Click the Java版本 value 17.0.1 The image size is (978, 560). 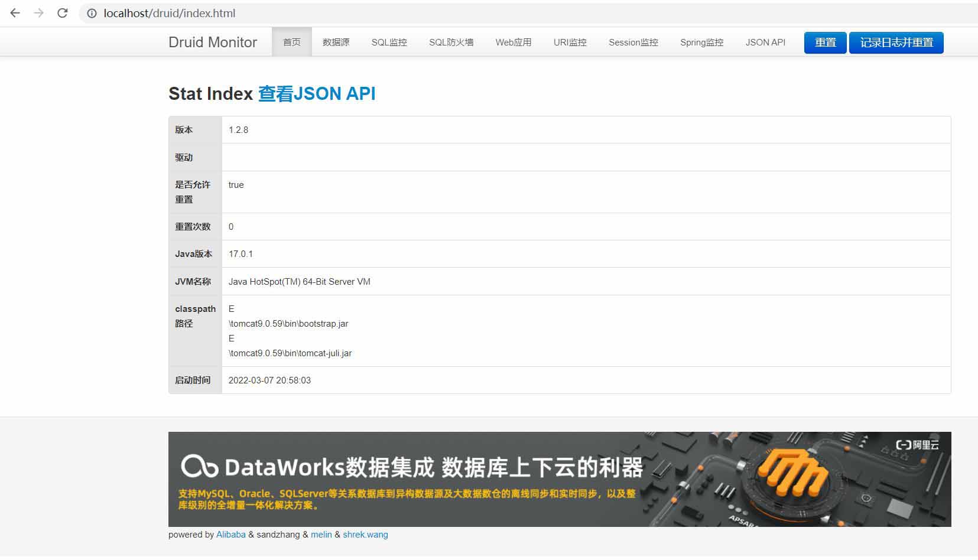pos(241,254)
